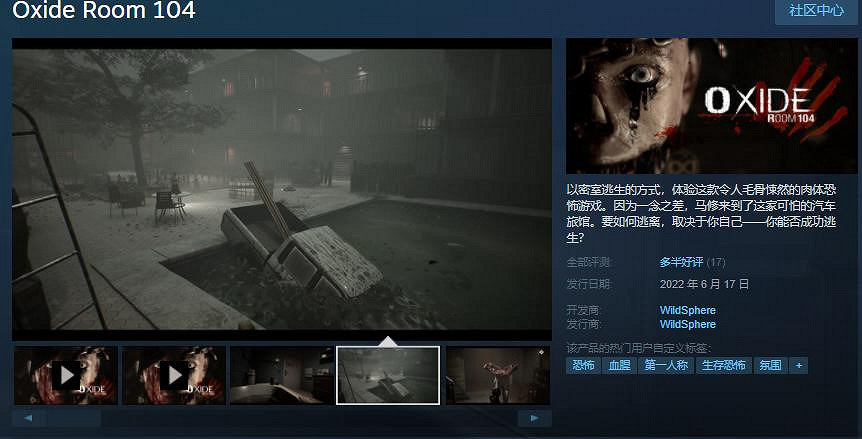
Task: Select the dark room interior screenshot thumbnail
Action: [x=281, y=375]
